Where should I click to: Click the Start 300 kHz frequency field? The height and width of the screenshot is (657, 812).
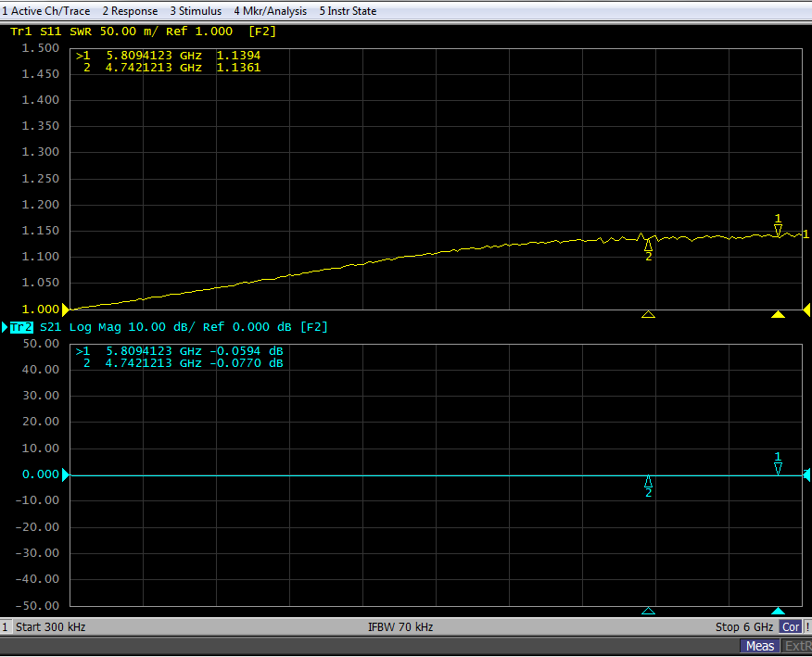click(51, 627)
